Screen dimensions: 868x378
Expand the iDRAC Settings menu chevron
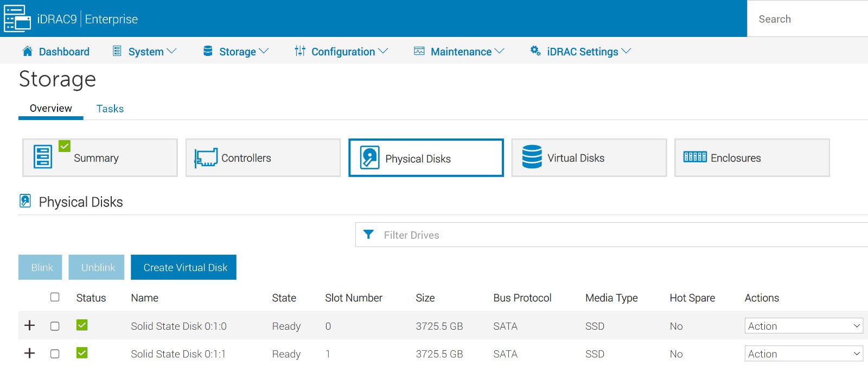pyautogui.click(x=626, y=51)
